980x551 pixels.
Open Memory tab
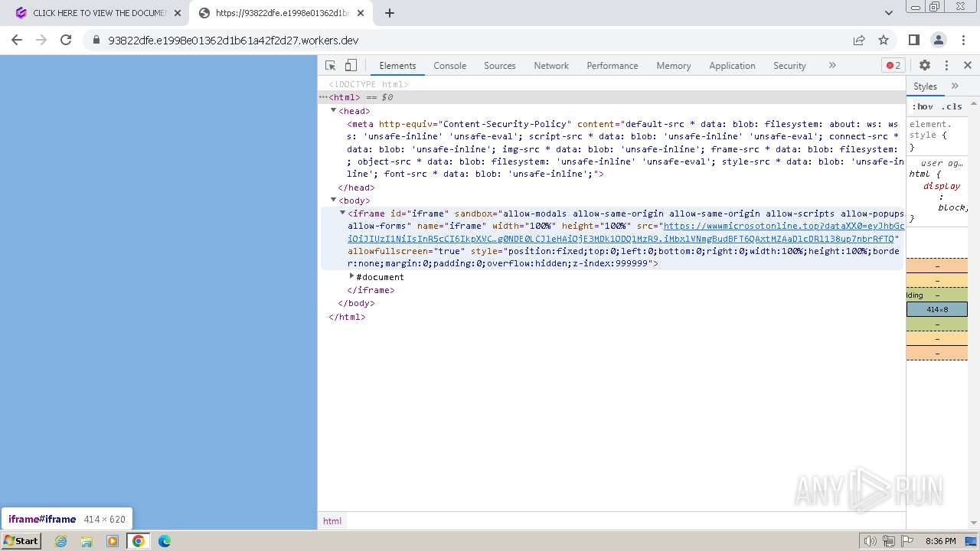pos(673,66)
